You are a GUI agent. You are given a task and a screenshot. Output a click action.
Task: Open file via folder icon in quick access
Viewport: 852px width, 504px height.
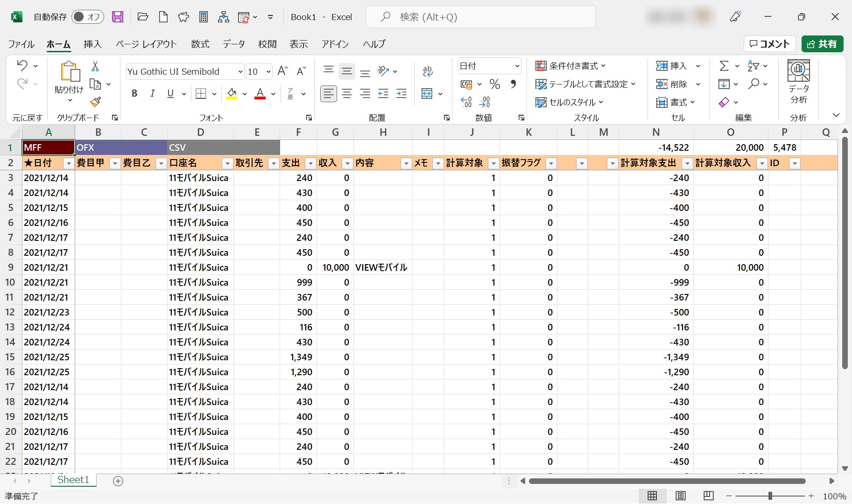click(x=143, y=17)
